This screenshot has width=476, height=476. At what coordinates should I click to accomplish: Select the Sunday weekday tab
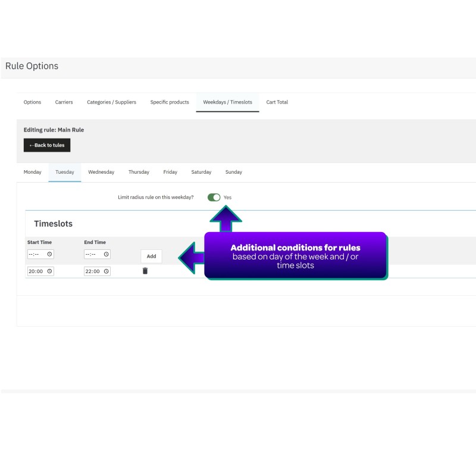(233, 172)
